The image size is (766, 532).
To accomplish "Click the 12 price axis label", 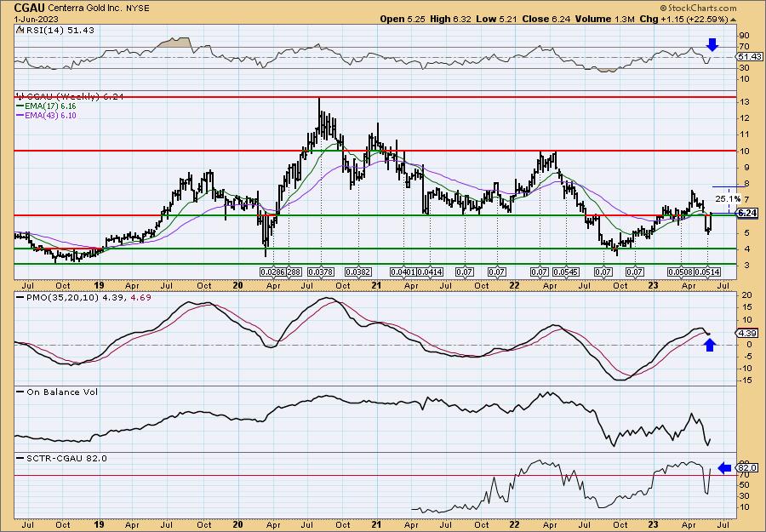I will (744, 118).
